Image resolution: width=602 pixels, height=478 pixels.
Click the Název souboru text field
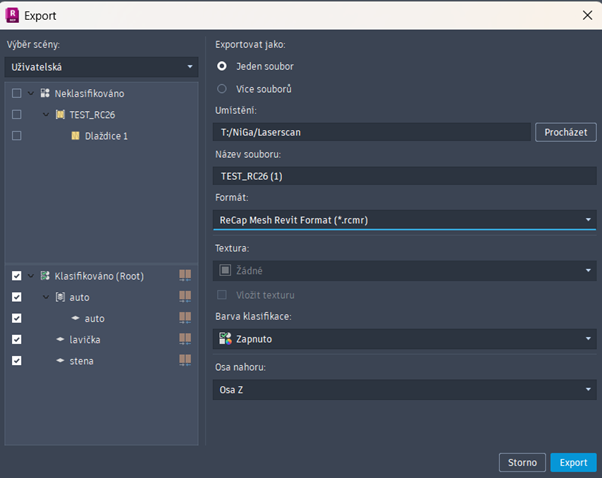pos(405,176)
